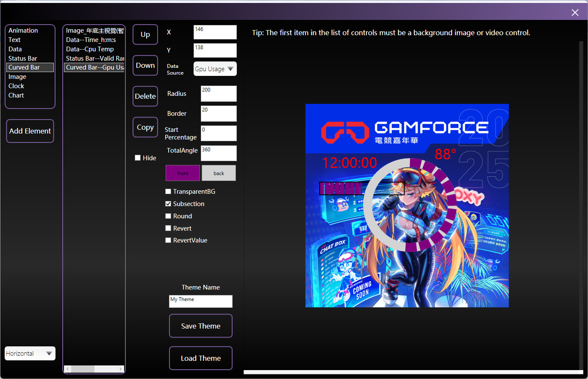Choose Status Bar element type
Image resolution: width=588 pixels, height=379 pixels.
pos(23,59)
